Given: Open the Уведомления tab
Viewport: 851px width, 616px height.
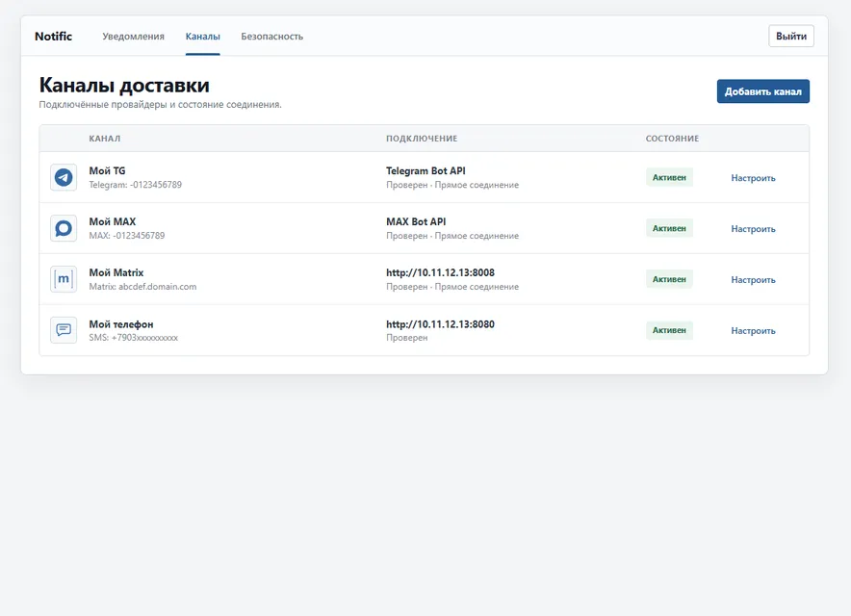Looking at the screenshot, I should coord(134,37).
